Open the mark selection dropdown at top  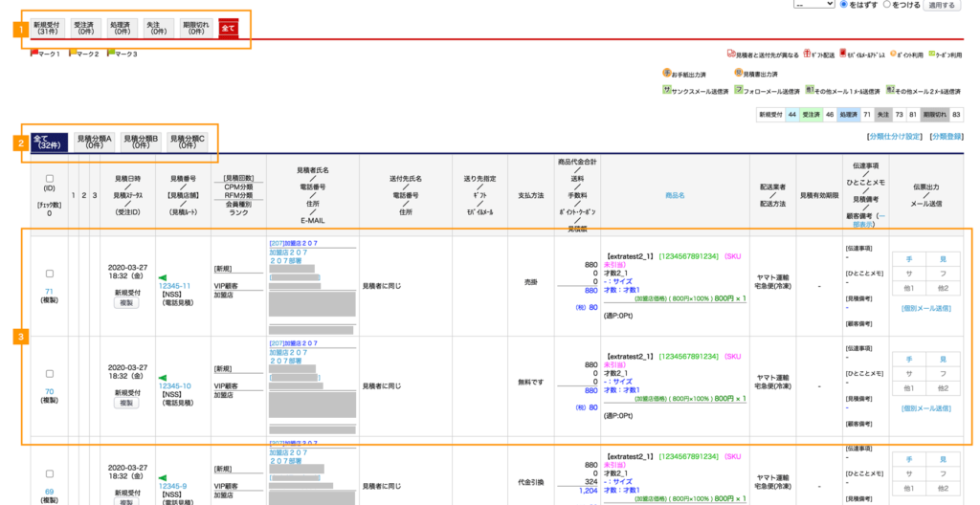[813, 5]
